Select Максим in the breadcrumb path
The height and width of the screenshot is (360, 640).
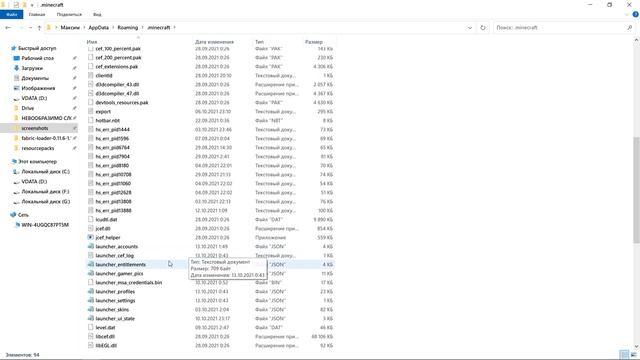[70, 28]
